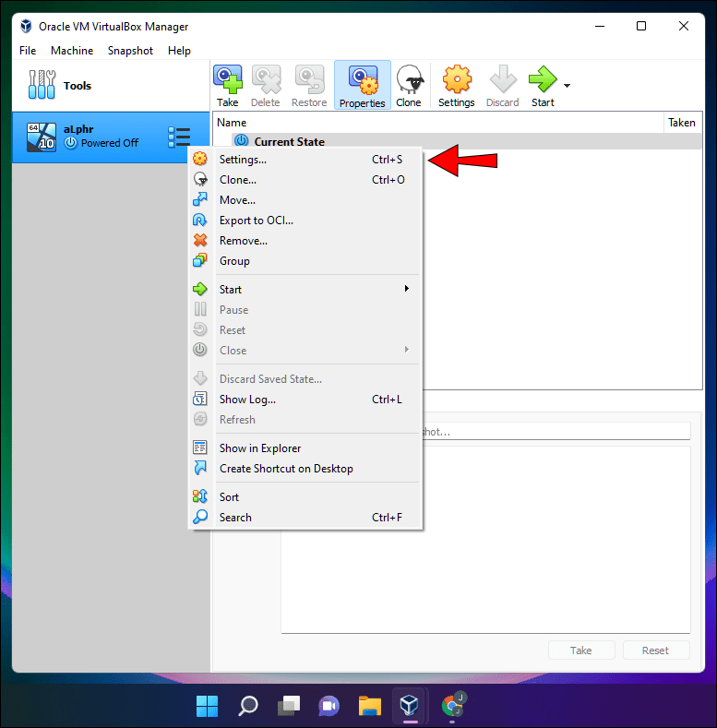Toggle the Properties toolbar button

(363, 86)
